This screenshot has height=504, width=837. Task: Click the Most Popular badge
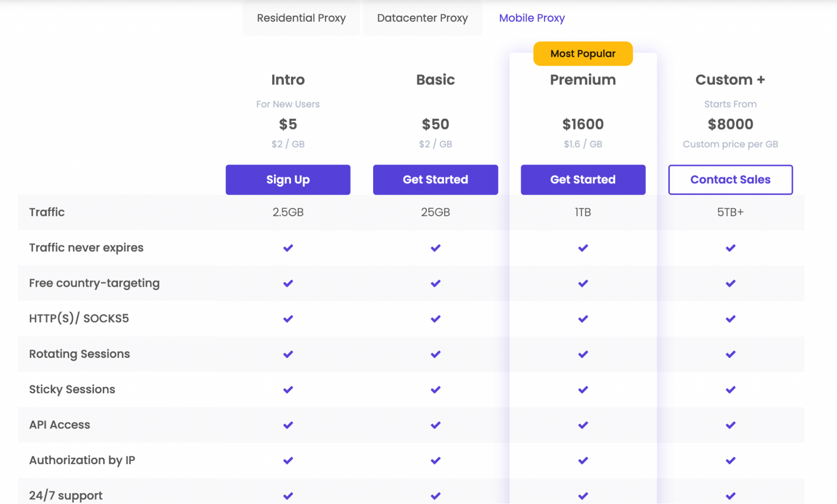coord(582,54)
